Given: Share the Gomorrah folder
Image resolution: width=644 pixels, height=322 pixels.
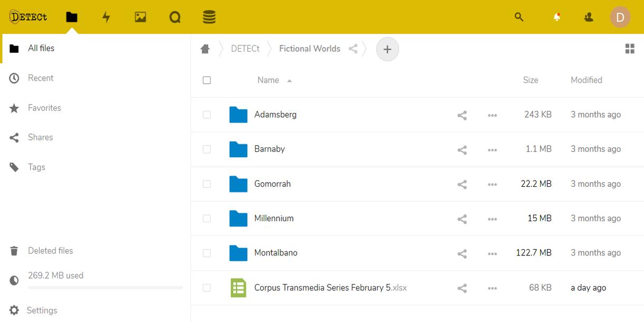Looking at the screenshot, I should (462, 184).
